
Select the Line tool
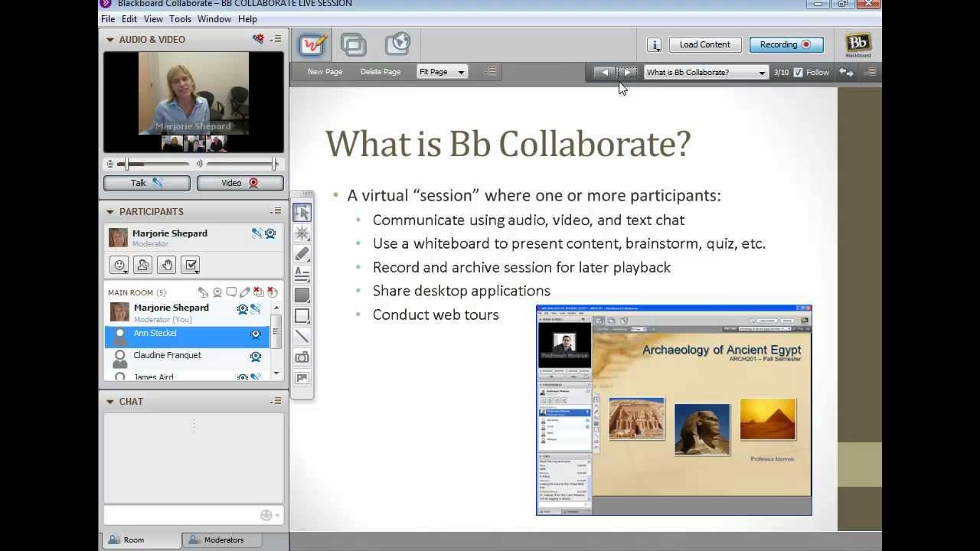(302, 337)
